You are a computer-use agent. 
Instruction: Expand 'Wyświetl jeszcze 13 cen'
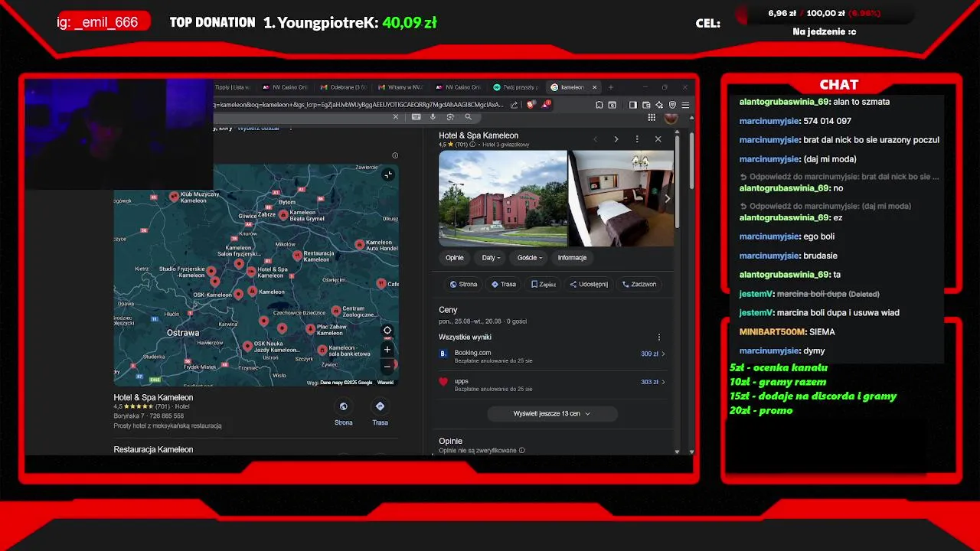pos(552,413)
